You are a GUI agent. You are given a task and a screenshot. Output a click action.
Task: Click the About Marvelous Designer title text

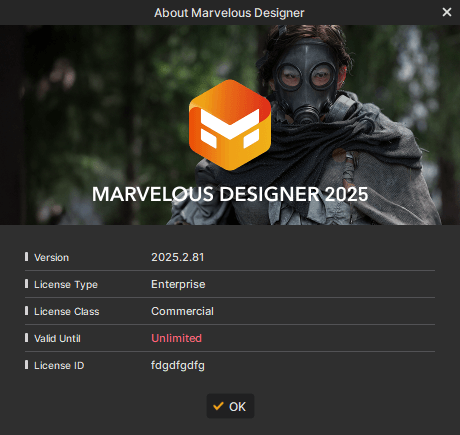pos(229,13)
